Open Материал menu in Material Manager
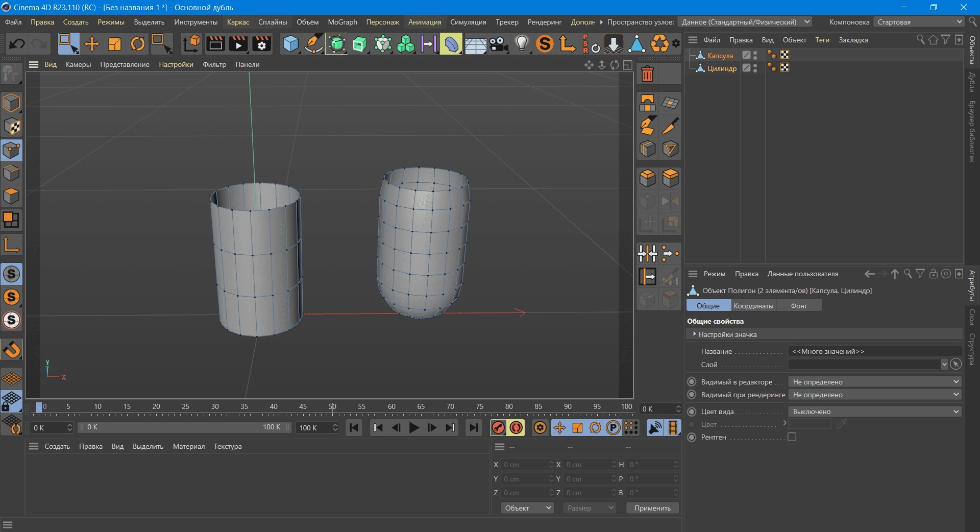The image size is (980, 532). pyautogui.click(x=188, y=446)
